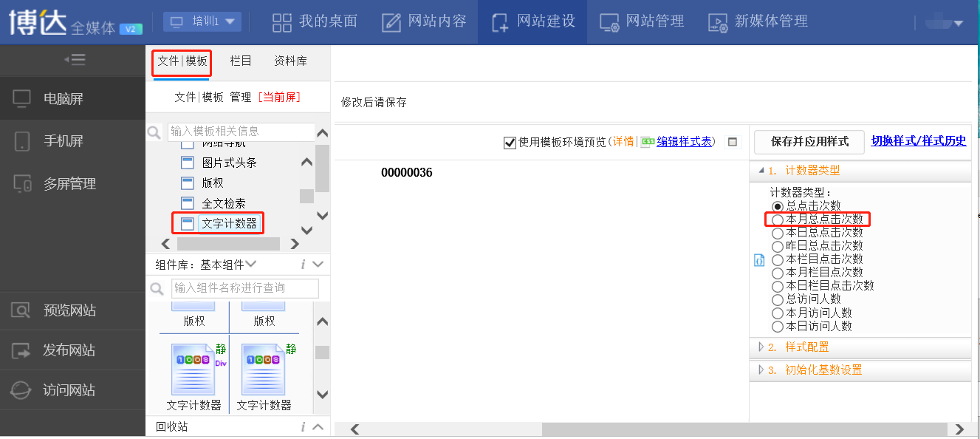980x439 pixels.
Task: Click 保存并应用样式 button
Action: pos(809,141)
